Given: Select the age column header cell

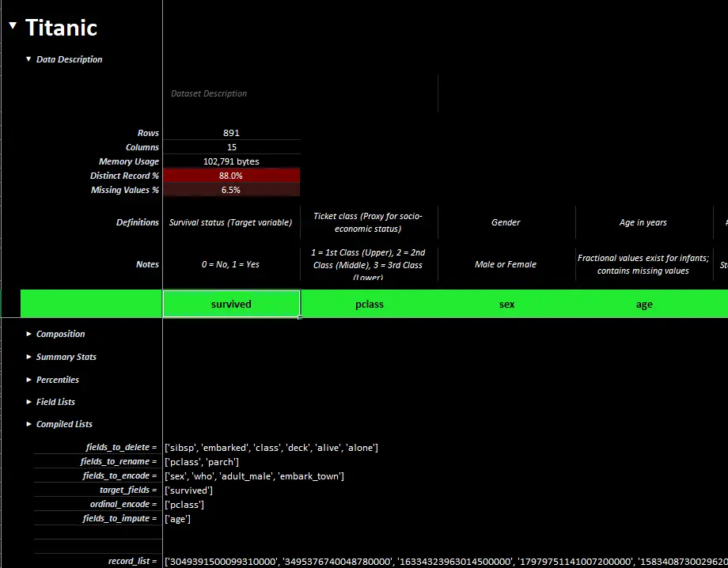Looking at the screenshot, I should point(644,304).
